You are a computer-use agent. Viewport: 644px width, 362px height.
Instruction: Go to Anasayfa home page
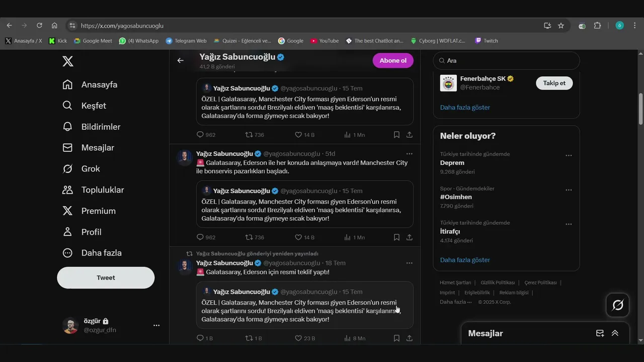pos(90,84)
